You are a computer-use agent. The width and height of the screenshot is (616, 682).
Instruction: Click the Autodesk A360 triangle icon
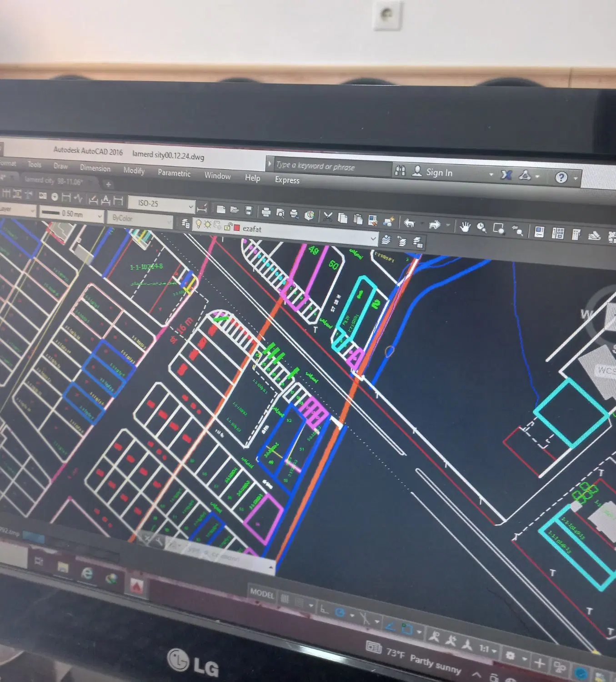(x=525, y=175)
